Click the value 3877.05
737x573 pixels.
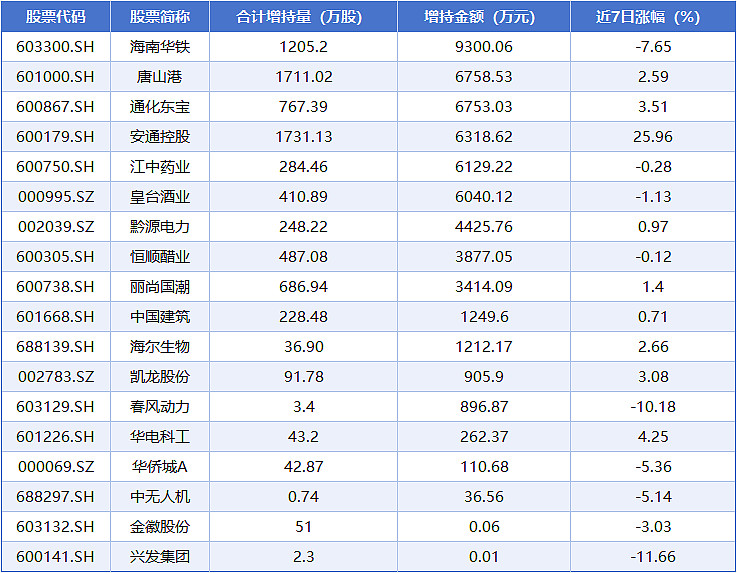coord(484,257)
